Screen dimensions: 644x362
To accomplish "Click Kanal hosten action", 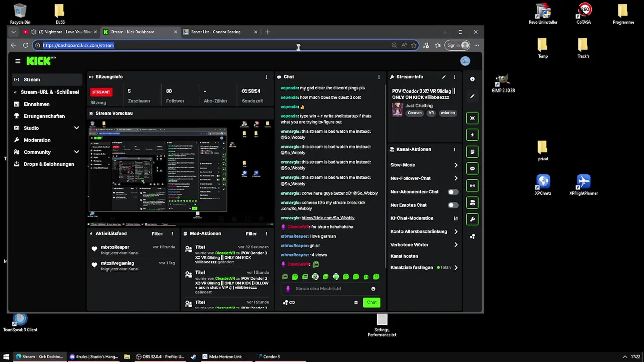I will coord(404,256).
